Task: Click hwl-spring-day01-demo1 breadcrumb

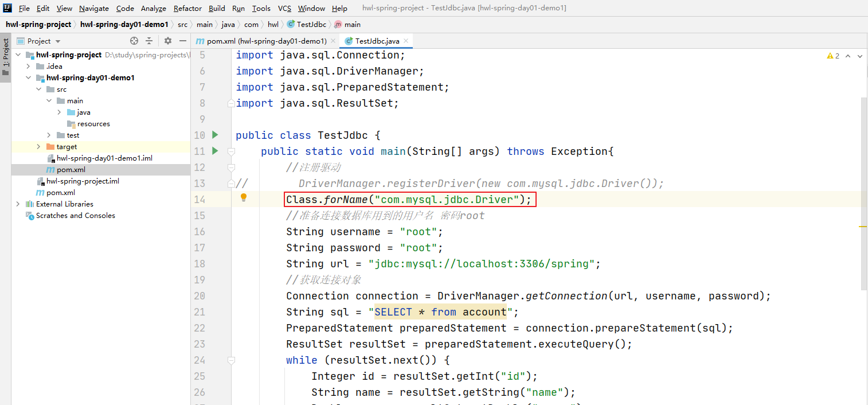Action: click(124, 24)
